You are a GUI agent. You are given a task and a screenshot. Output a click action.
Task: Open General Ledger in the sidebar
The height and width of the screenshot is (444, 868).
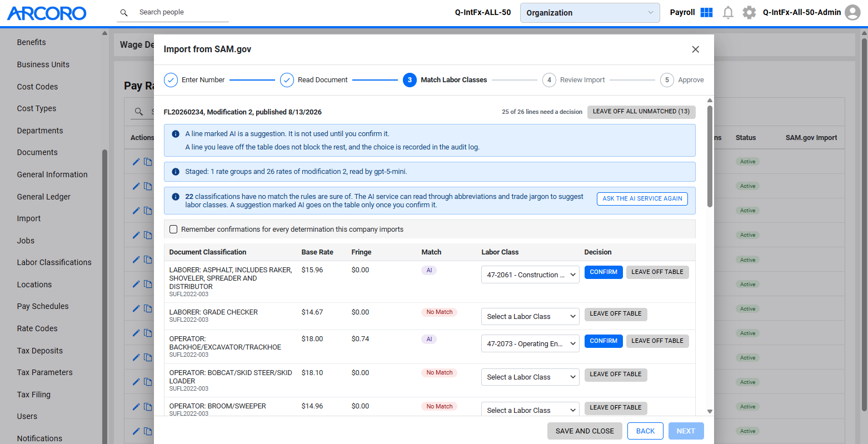44,197
